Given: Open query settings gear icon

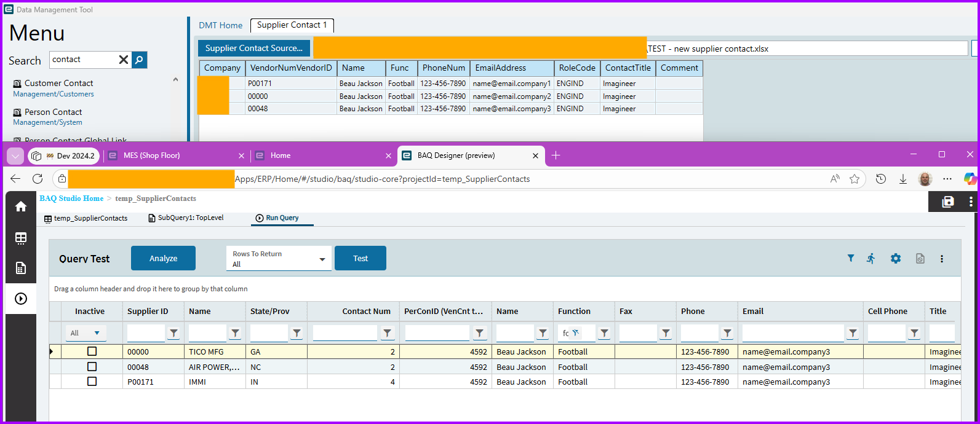Looking at the screenshot, I should (x=896, y=259).
